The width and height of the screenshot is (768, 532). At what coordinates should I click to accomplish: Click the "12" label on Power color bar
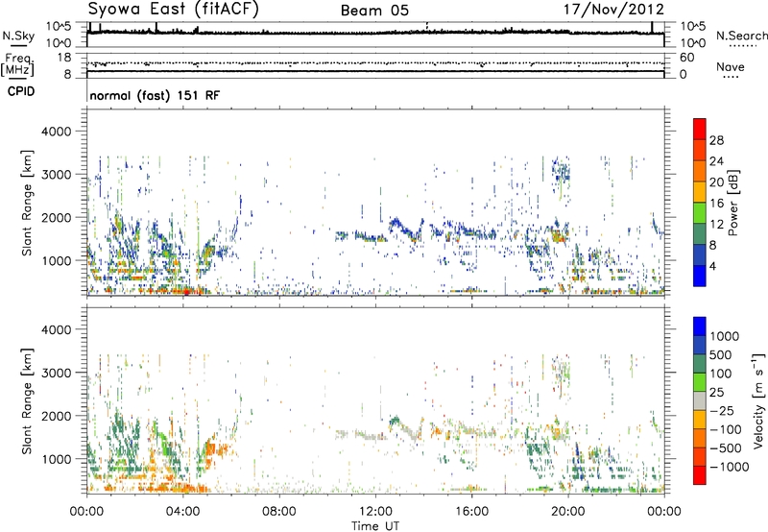pyautogui.click(x=716, y=225)
